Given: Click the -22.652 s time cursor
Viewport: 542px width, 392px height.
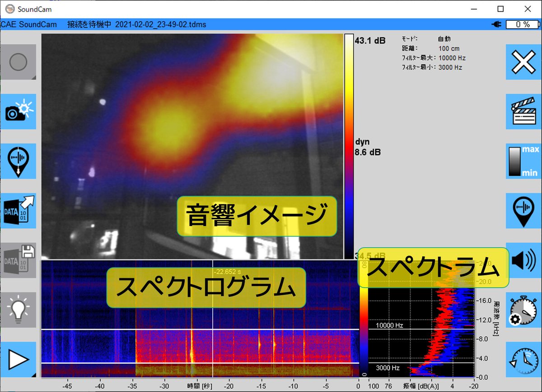Looking at the screenshot, I should [213, 318].
